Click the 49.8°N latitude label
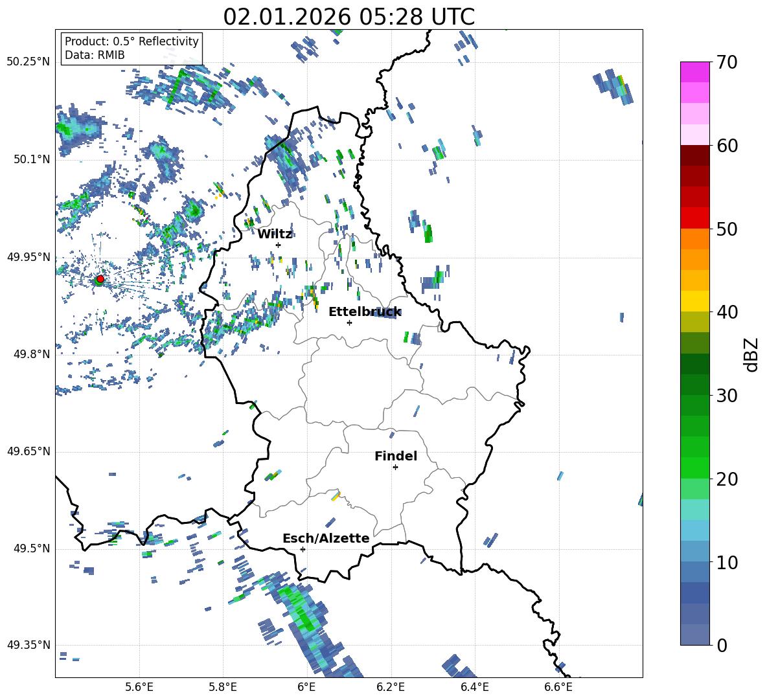Viewport: 767px width, 700px height. pyautogui.click(x=32, y=354)
